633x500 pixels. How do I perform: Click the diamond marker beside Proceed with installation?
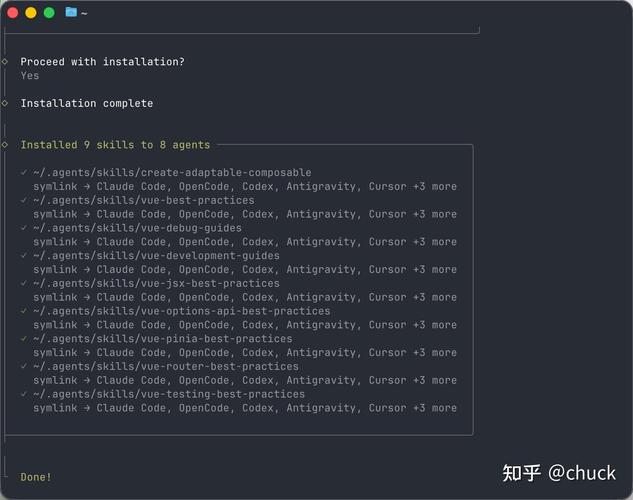tap(5, 61)
